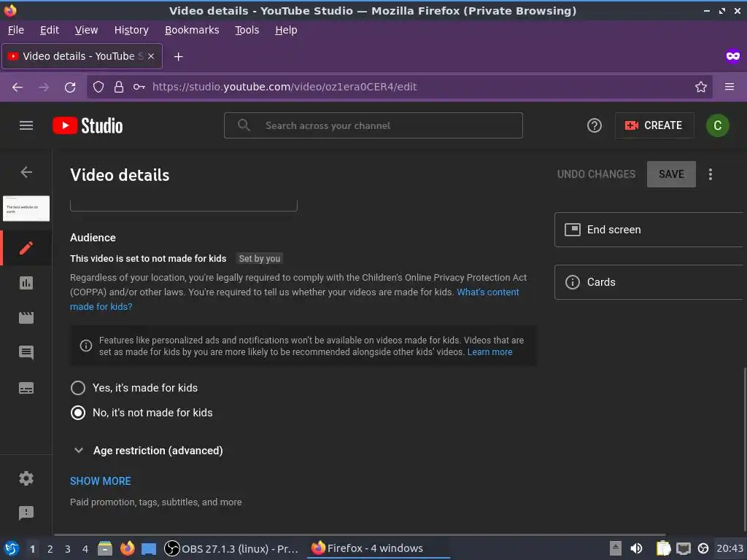Reload the page with Firefox refresh icon
This screenshot has height=560, width=747.
[70, 87]
